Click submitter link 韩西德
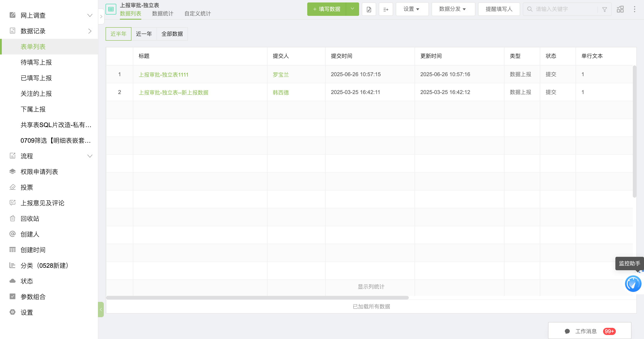644x339 pixels. (x=281, y=92)
